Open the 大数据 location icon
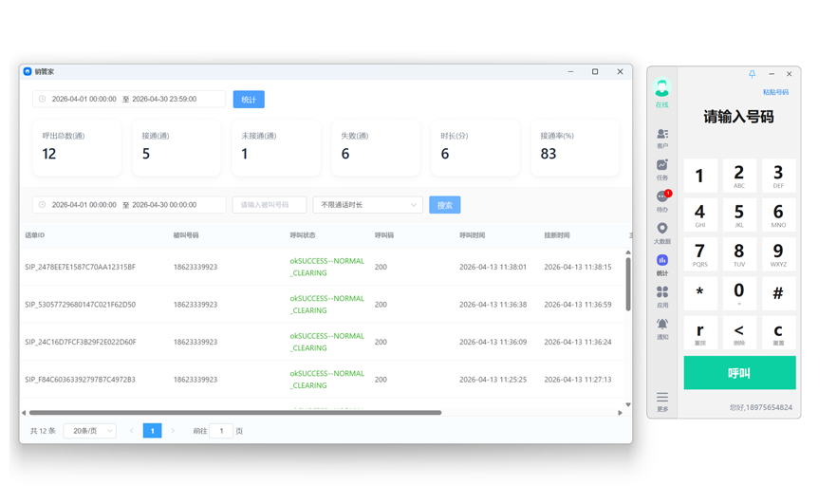This screenshot has width=837, height=504. [661, 233]
